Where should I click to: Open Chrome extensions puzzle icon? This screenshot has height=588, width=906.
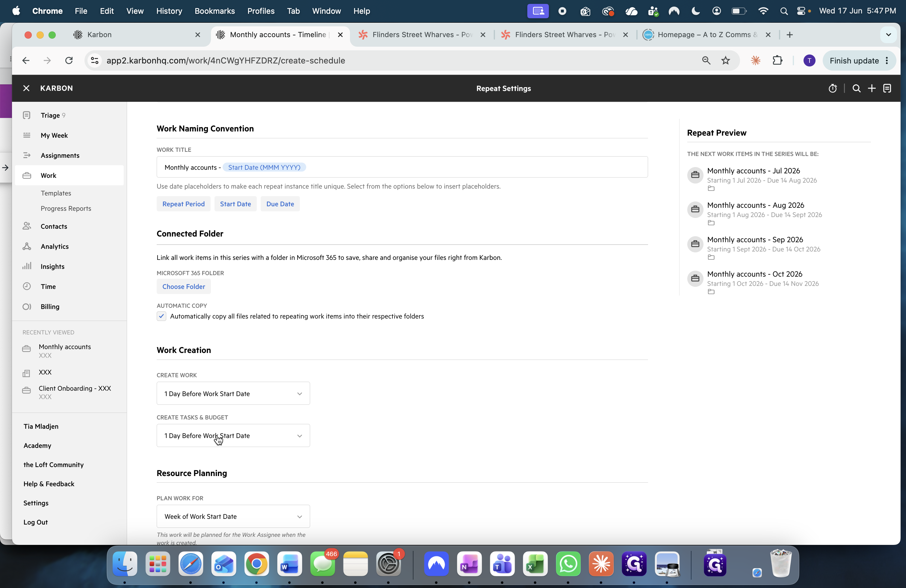[777, 60]
